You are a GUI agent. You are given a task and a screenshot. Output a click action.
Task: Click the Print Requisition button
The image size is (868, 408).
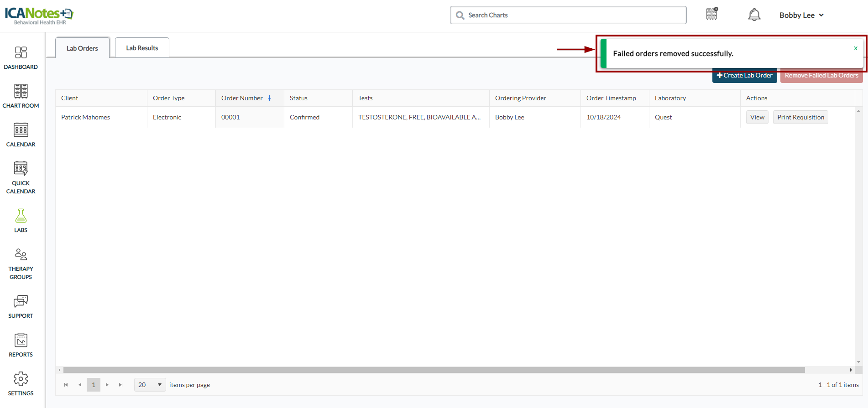click(800, 117)
